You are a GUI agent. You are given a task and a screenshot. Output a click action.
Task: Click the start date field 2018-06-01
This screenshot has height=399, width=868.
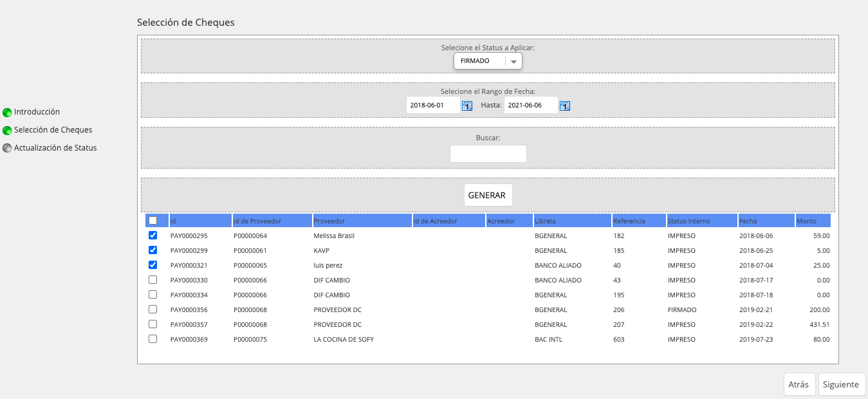tap(433, 106)
